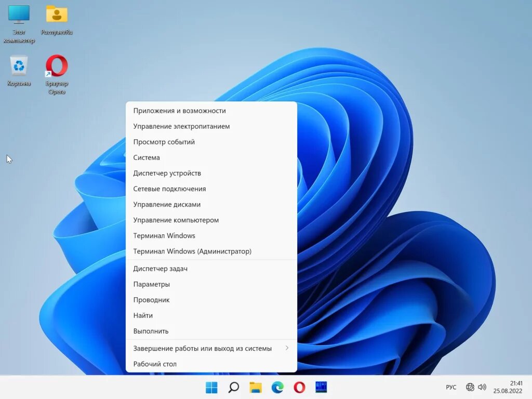Open the РУС language switcher
Screen dimensions: 532x399
click(x=451, y=387)
